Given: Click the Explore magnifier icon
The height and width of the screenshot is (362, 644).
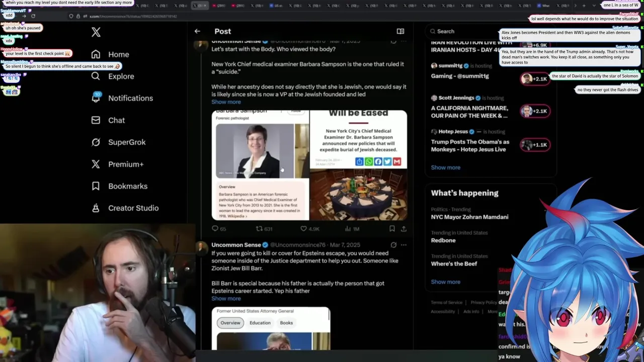Looking at the screenshot, I should coord(96,76).
